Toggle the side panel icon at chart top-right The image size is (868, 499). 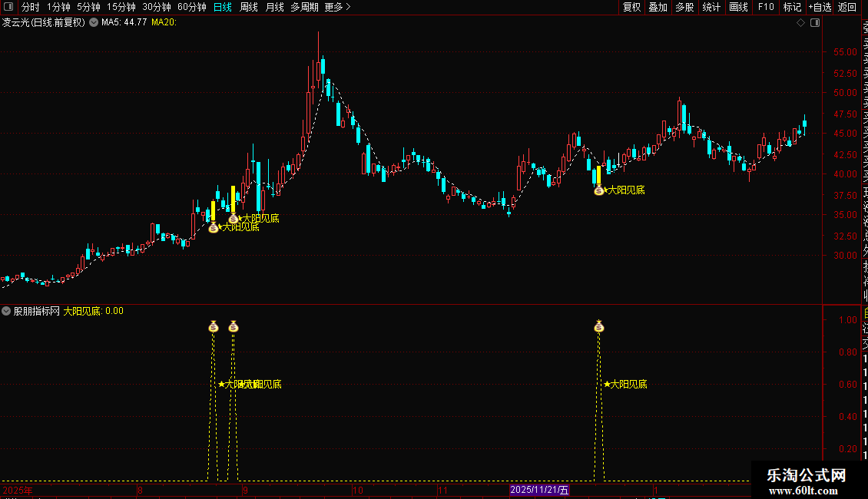pyautogui.click(x=815, y=23)
